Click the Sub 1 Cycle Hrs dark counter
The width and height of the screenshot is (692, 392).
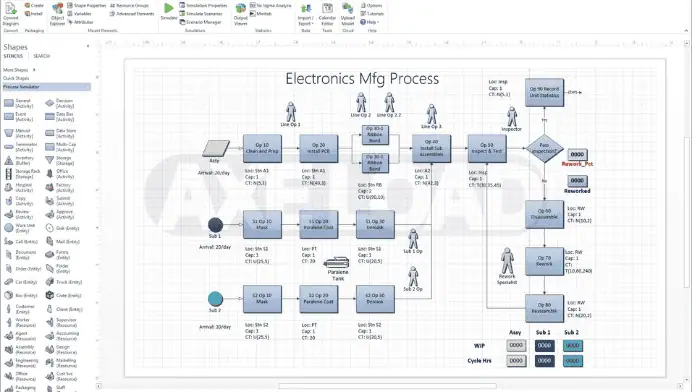click(544, 361)
